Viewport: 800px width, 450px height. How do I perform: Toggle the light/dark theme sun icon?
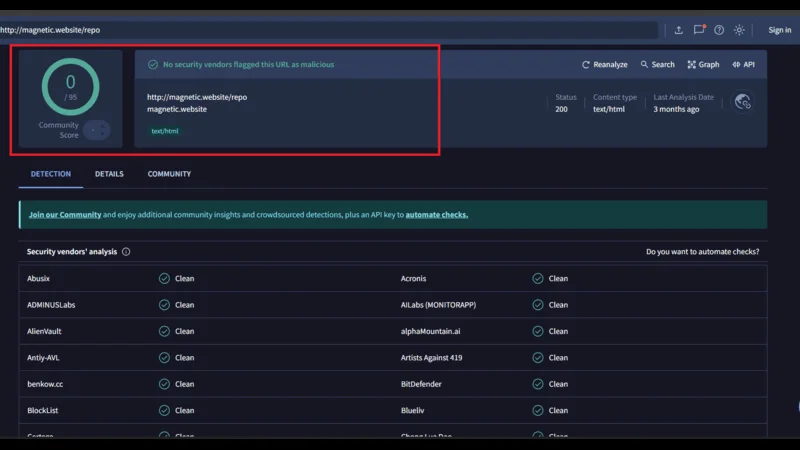739,30
